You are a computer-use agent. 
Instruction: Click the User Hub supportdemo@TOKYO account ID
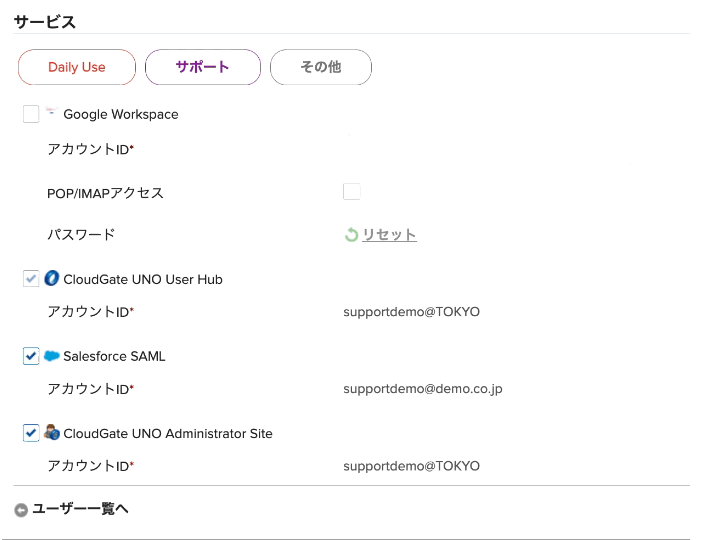[x=411, y=312]
